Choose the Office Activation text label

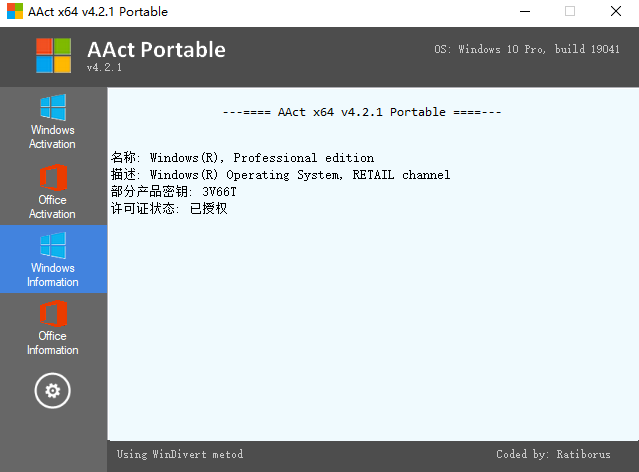(52, 207)
